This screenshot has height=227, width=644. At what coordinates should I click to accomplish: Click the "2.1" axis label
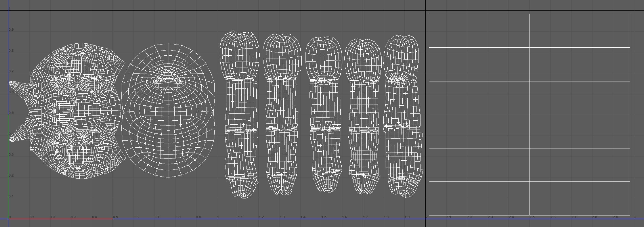(x=449, y=217)
